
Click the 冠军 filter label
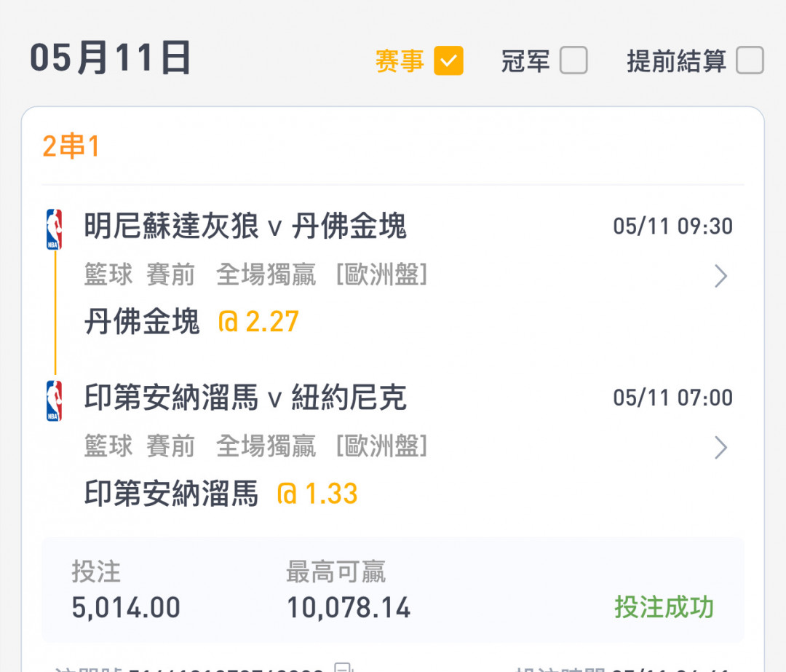pyautogui.click(x=525, y=61)
